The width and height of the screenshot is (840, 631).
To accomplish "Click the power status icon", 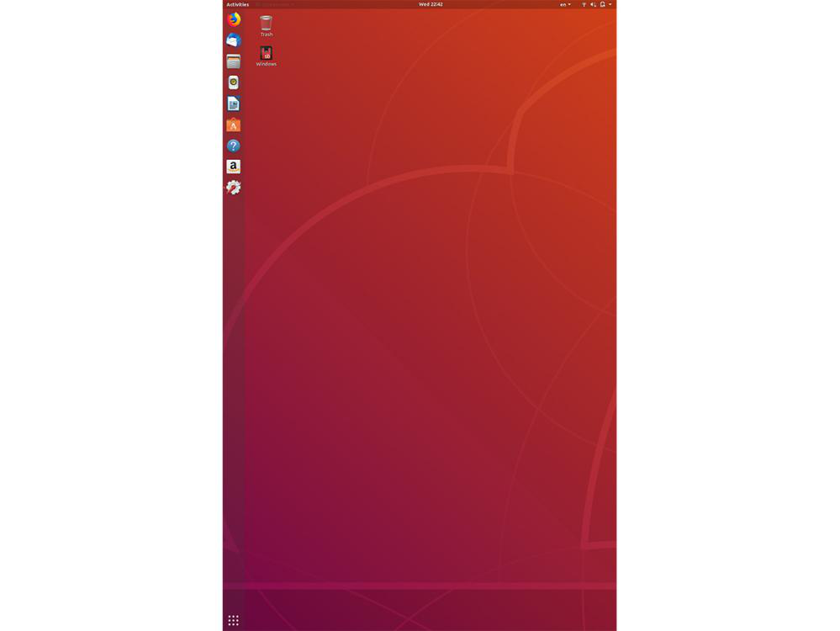I will pos(603,4).
